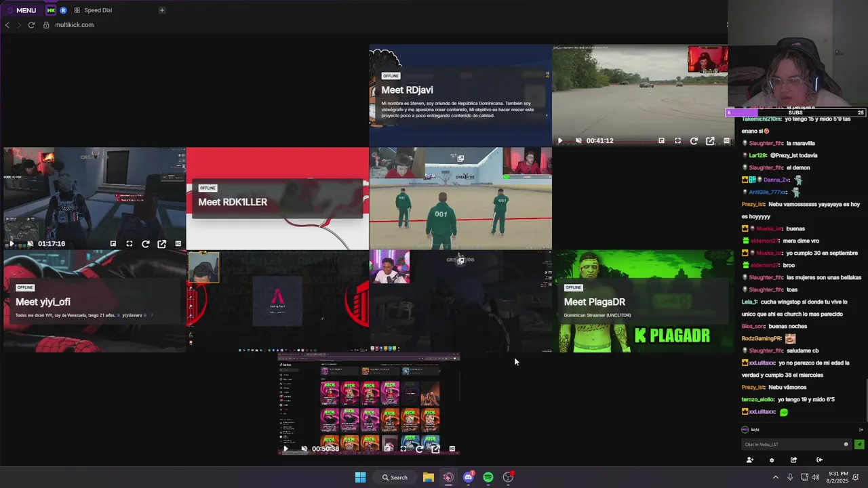Click chat username Lar129

click(x=757, y=155)
